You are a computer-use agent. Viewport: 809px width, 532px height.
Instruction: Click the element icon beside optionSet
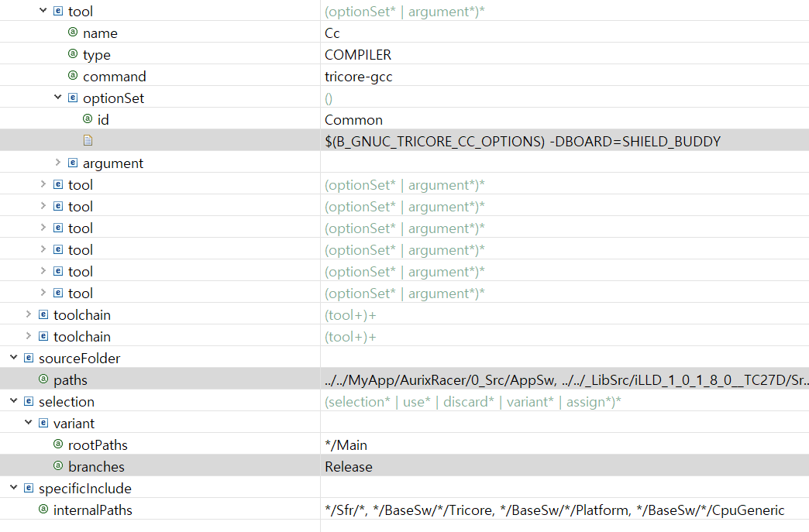coord(73,98)
